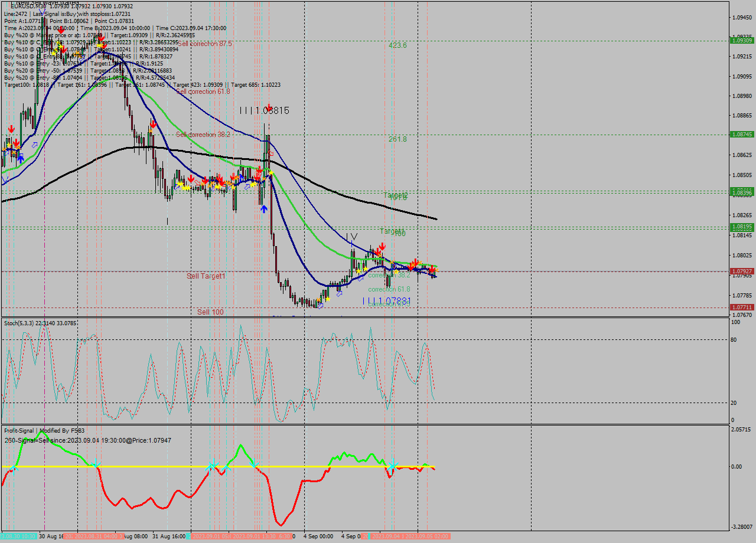This screenshot has width=756, height=543.
Task: Click 1.09450 on the price scale
Action: (x=742, y=18)
